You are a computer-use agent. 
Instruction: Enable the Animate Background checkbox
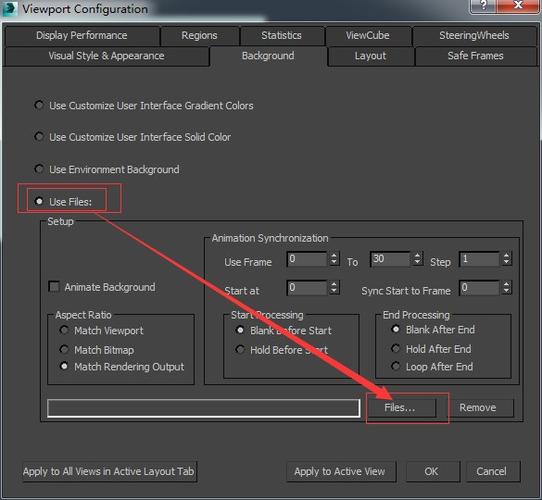point(54,287)
